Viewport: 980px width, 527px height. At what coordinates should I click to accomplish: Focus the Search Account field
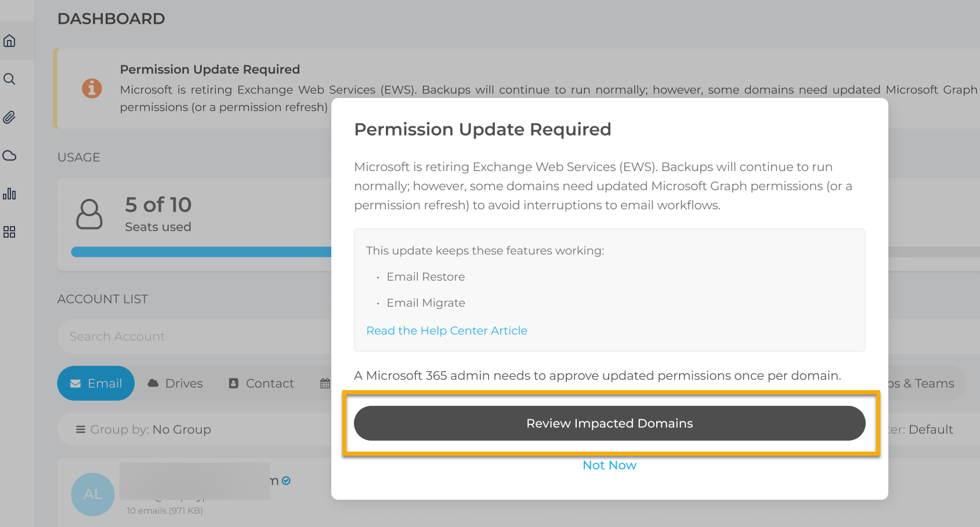tap(194, 336)
